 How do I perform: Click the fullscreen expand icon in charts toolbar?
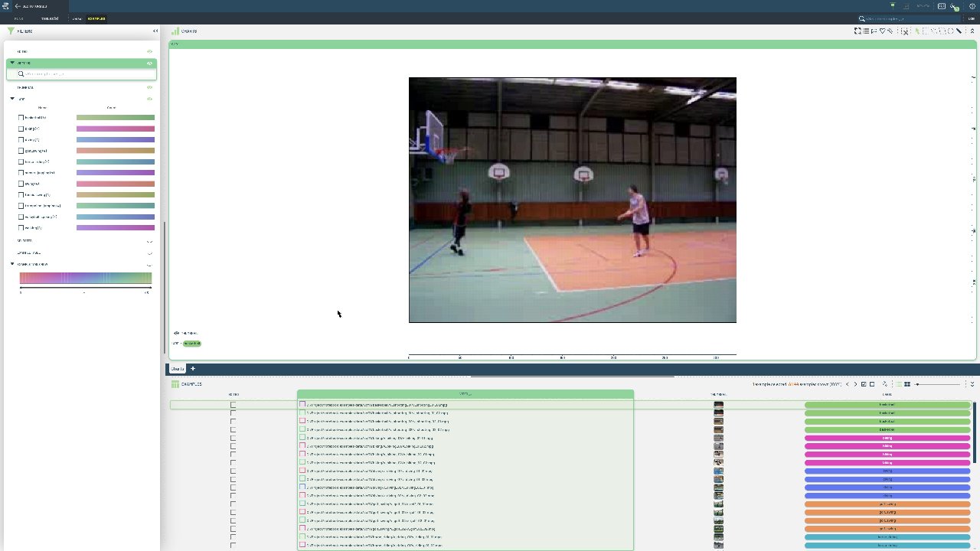(858, 31)
